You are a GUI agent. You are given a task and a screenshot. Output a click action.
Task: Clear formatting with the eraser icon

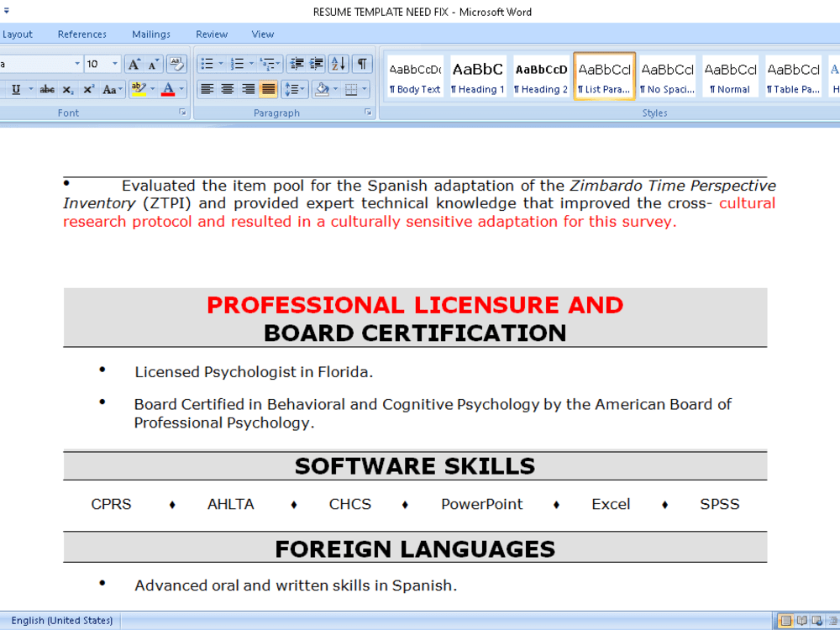tap(176, 65)
